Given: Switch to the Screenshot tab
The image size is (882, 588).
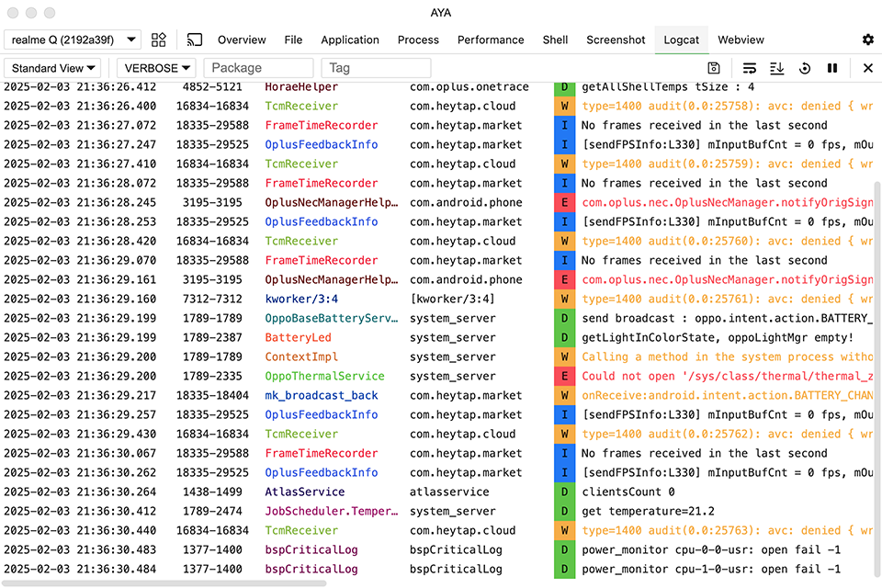Looking at the screenshot, I should (x=616, y=40).
